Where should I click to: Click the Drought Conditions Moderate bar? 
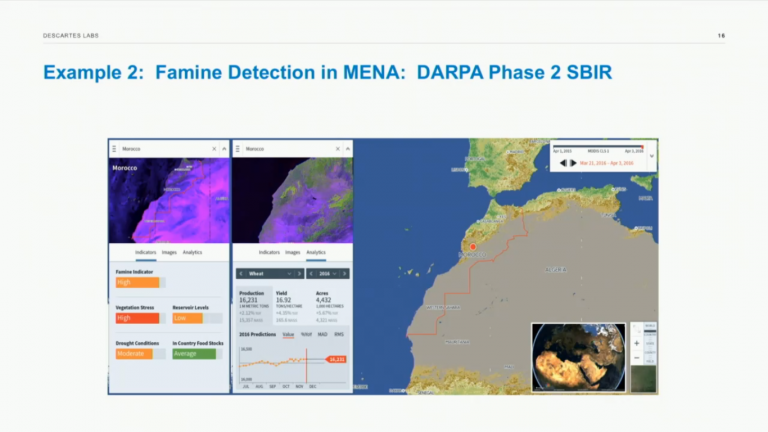[141, 354]
